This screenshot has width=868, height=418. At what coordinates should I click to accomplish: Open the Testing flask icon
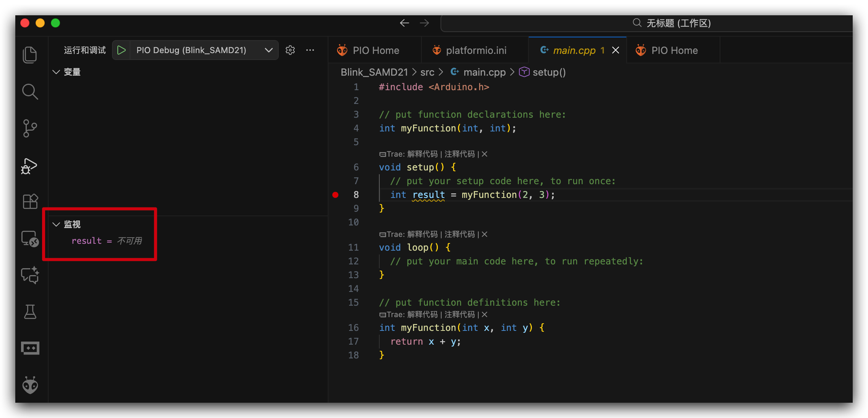(30, 312)
